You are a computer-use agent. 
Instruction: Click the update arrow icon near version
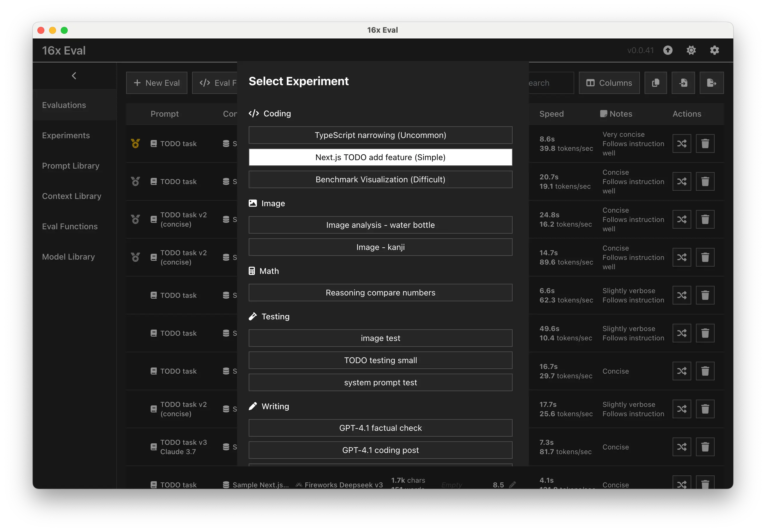(668, 50)
